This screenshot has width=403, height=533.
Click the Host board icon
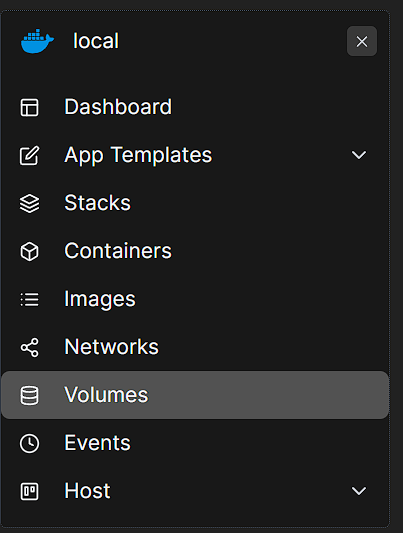(30, 491)
